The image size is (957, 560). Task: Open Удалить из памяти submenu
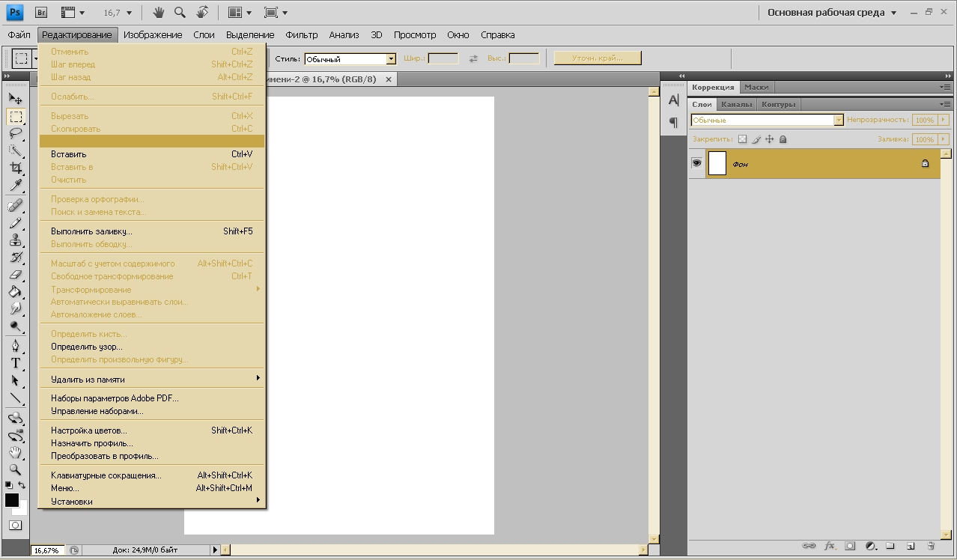tap(152, 380)
